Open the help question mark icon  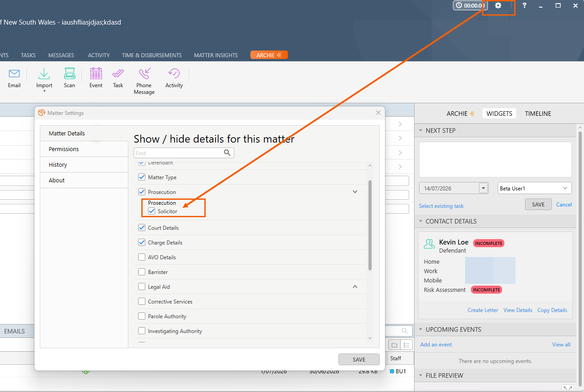[x=525, y=6]
